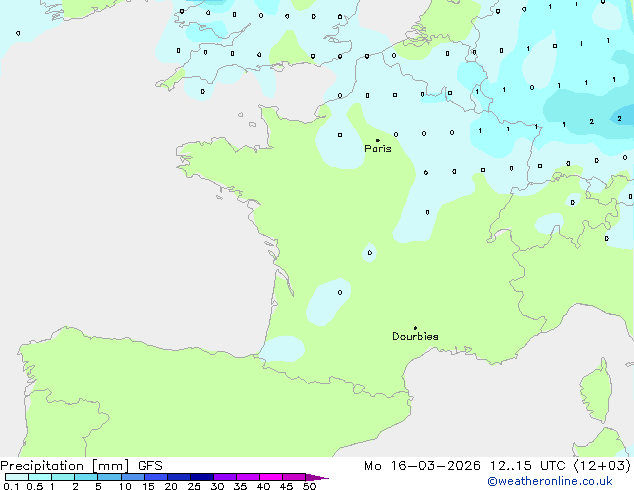
Task: Click the 25 legend scale number
Action: coord(194,486)
